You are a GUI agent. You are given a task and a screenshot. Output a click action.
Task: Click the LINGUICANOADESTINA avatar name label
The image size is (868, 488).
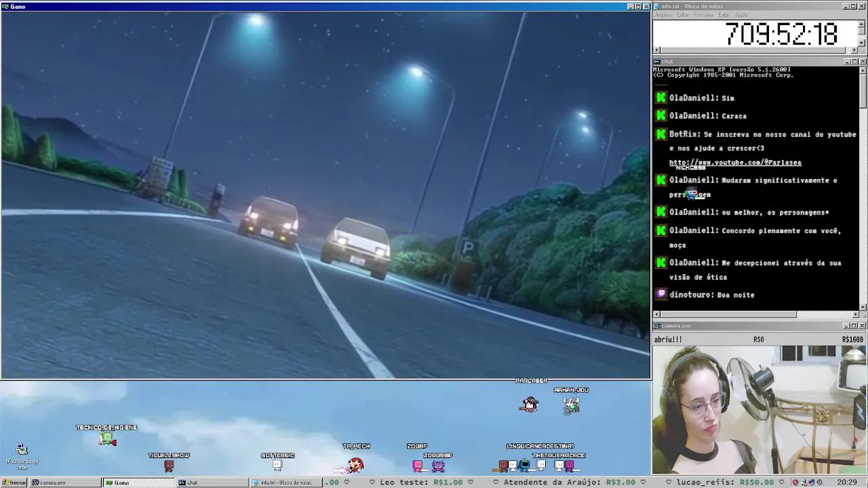coord(540,446)
